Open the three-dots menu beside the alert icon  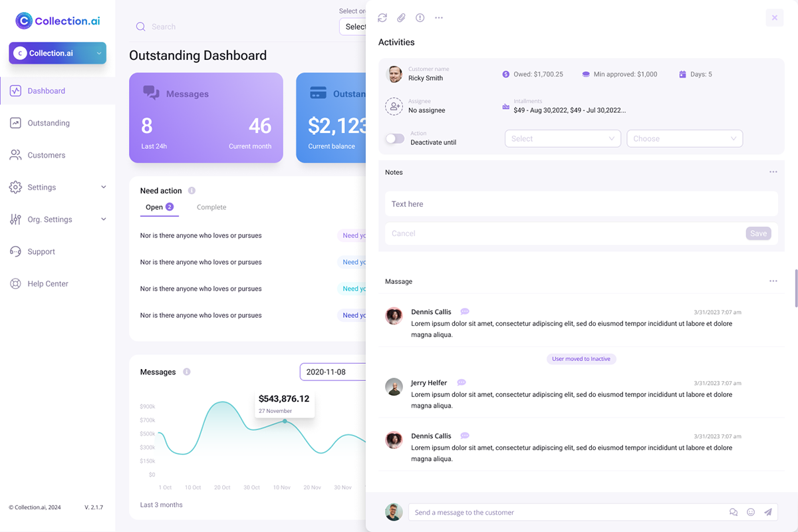[439, 18]
